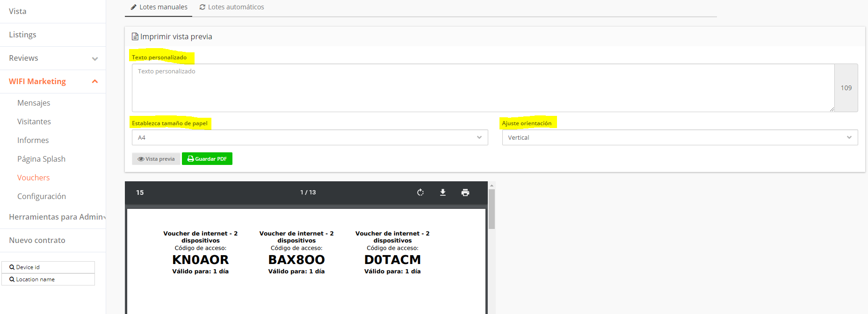Click the character counter 109
This screenshot has height=314, width=868.
point(846,88)
